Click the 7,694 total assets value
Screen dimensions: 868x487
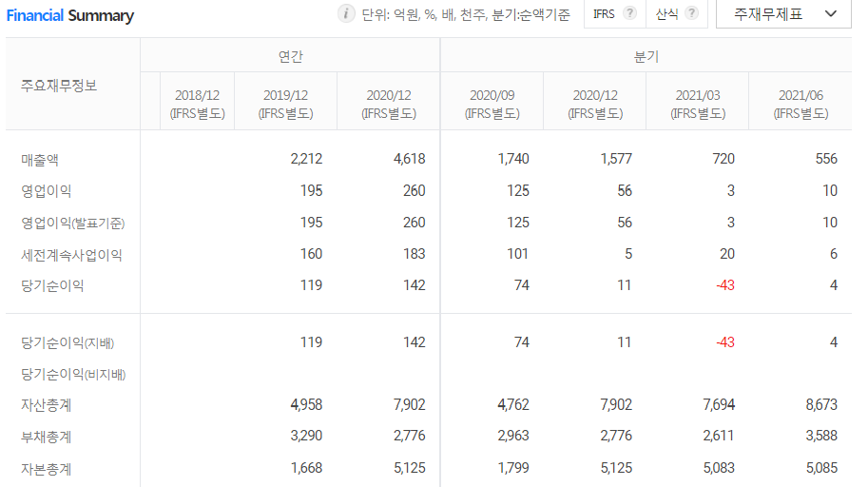[719, 404]
